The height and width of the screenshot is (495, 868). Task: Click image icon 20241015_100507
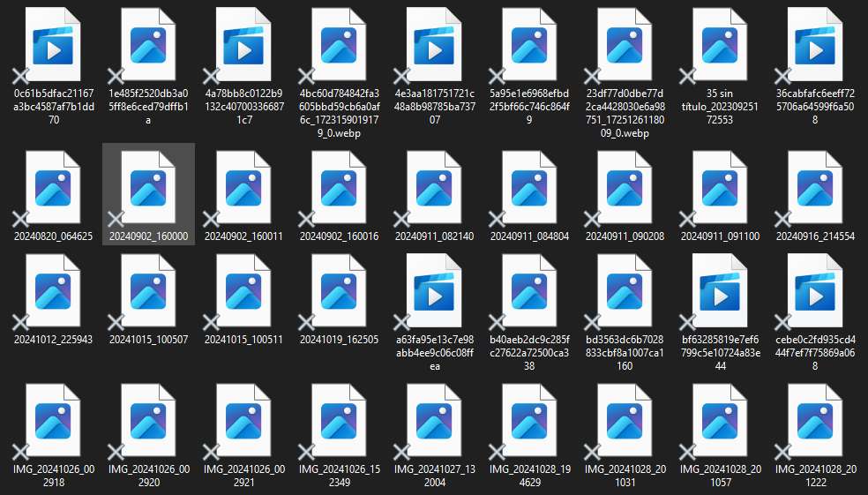[148, 290]
